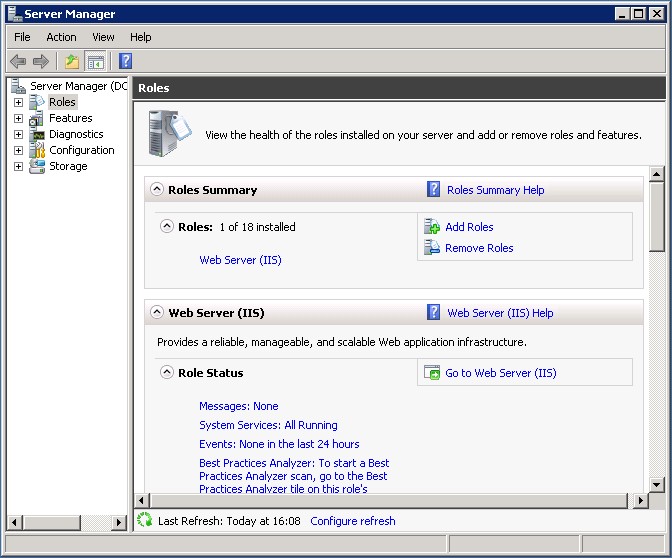The height and width of the screenshot is (558, 672).
Task: Open Roles Summary Help link
Action: [x=495, y=190]
